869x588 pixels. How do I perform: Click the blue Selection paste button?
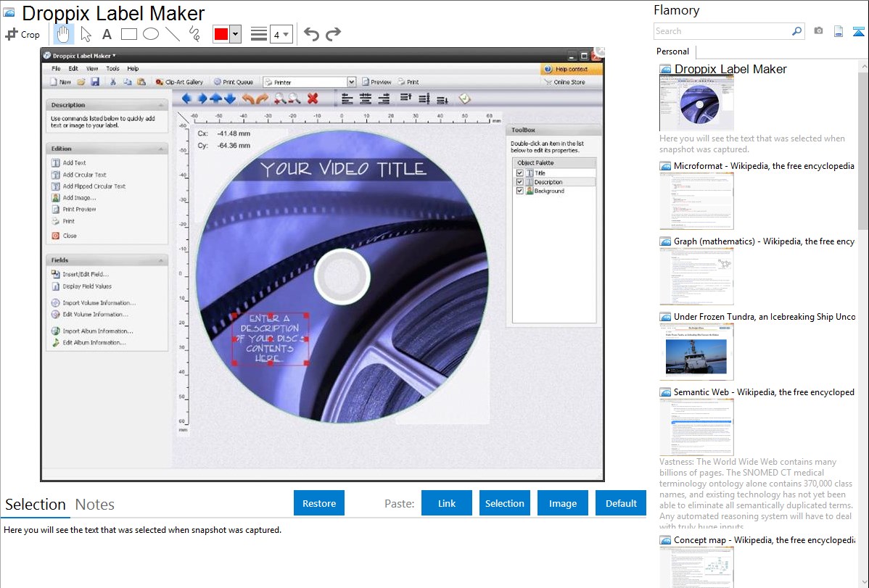(504, 503)
